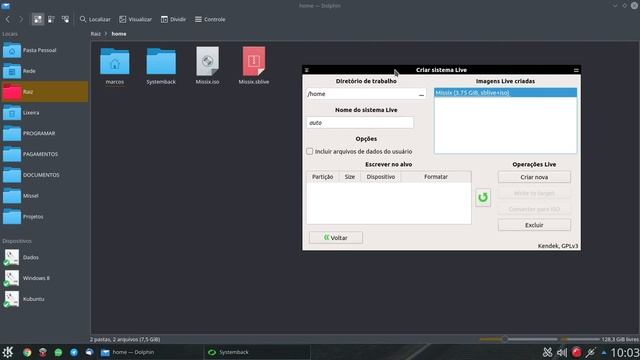640x360 pixels.
Task: Select the Missix.iso file
Action: [x=207, y=66]
